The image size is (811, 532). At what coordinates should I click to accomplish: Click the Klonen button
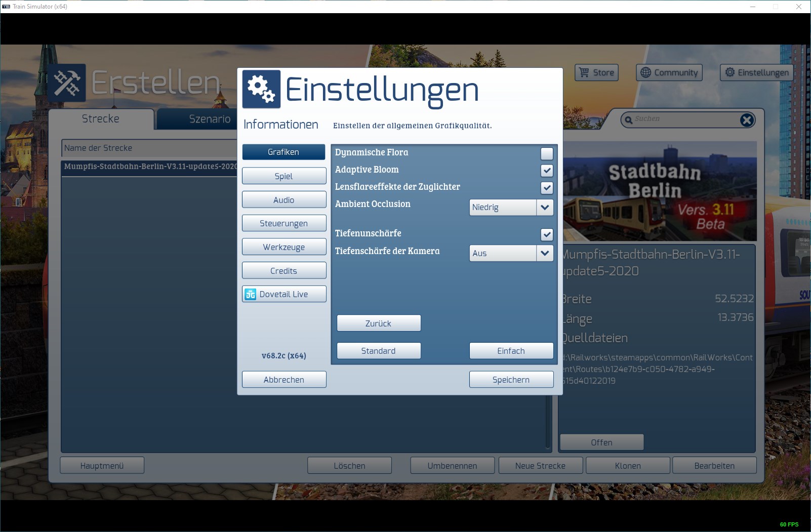(x=628, y=466)
